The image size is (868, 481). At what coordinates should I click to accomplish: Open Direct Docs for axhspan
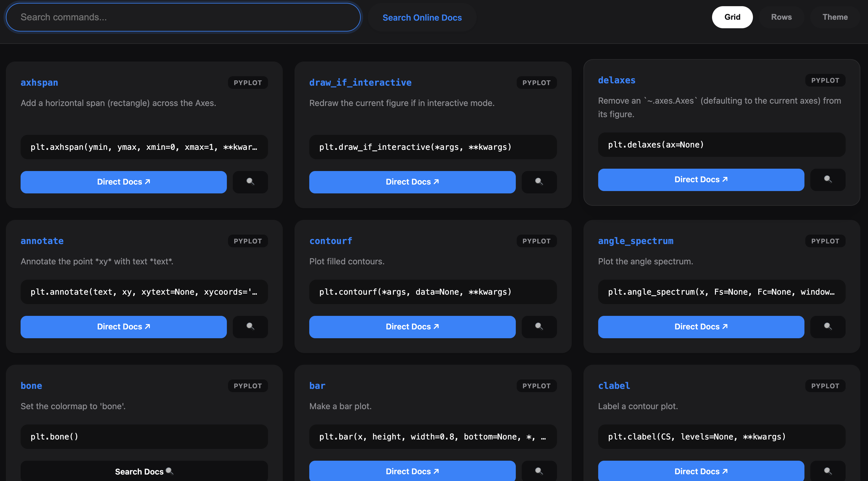tap(123, 182)
